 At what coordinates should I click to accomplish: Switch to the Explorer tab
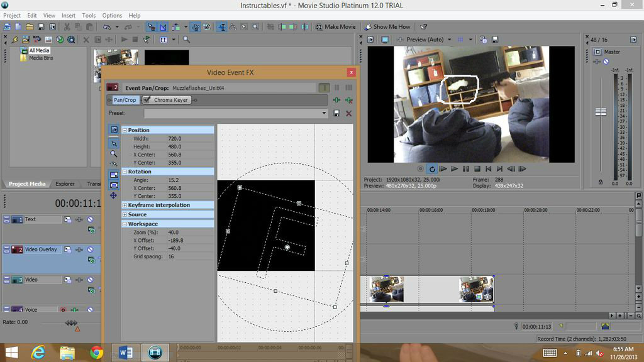[65, 184]
